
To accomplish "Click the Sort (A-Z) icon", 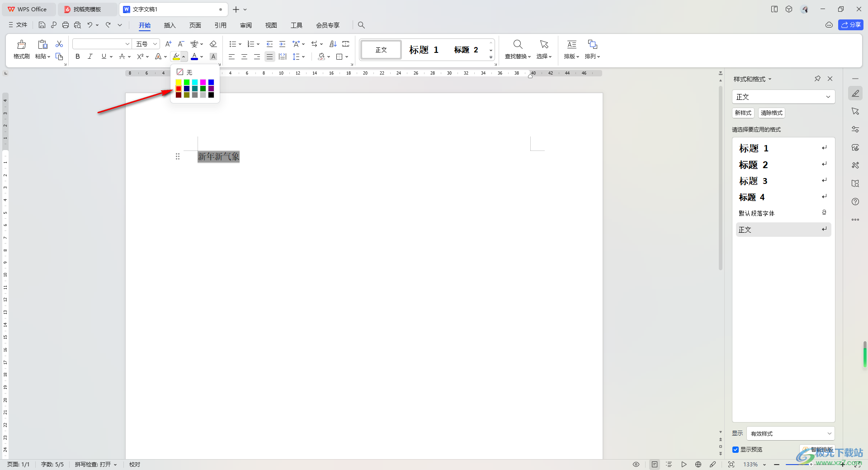I will [333, 44].
